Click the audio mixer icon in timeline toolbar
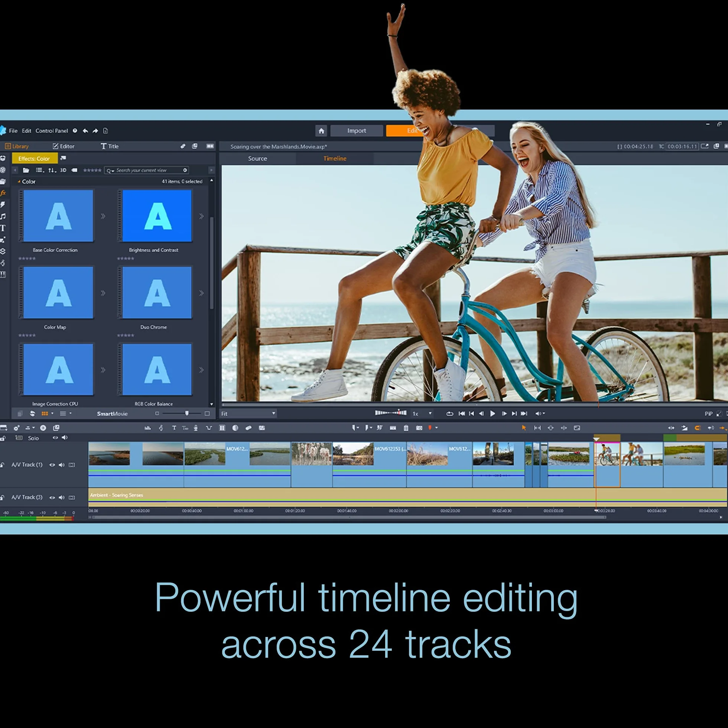The image size is (728, 728). [x=148, y=428]
